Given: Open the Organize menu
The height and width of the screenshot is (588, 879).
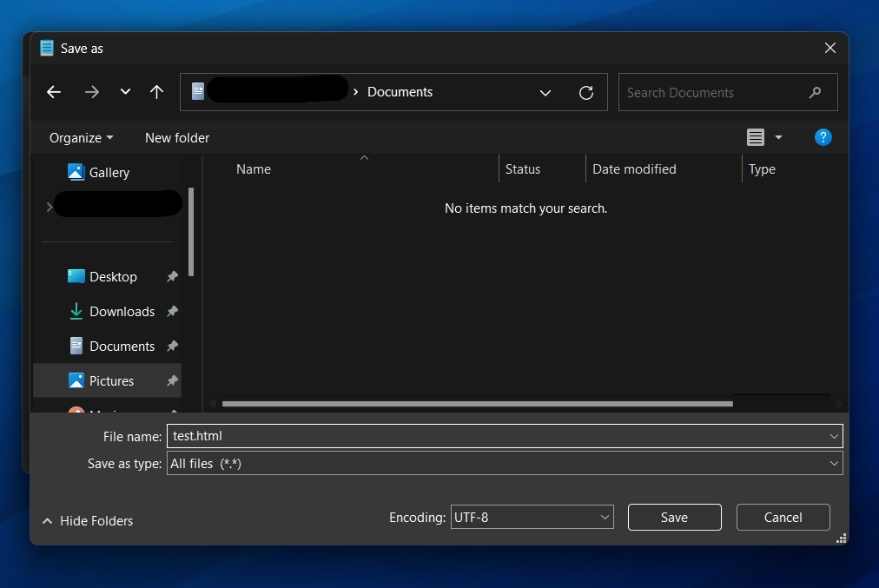Looking at the screenshot, I should click(82, 138).
